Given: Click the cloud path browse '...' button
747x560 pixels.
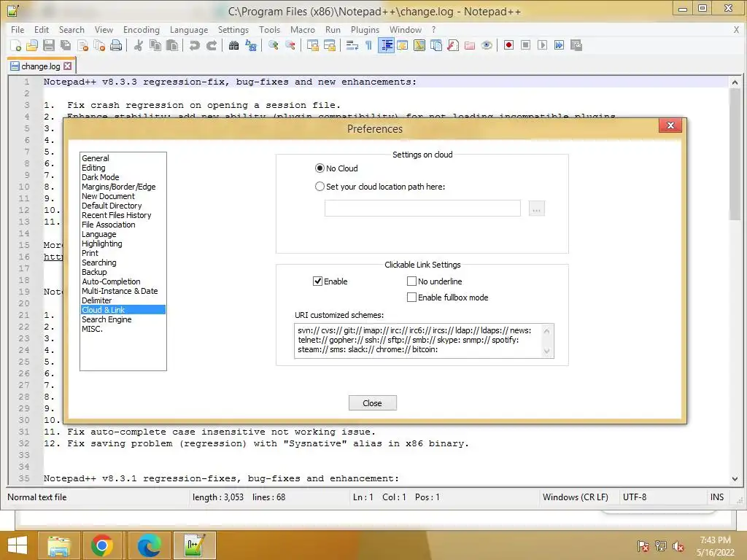Looking at the screenshot, I should pos(536,209).
